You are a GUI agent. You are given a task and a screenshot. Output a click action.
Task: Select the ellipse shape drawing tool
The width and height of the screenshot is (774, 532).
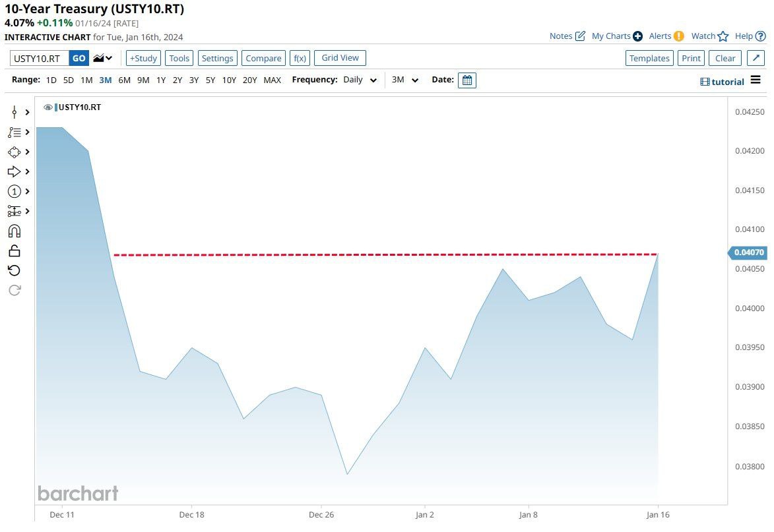[x=15, y=152]
